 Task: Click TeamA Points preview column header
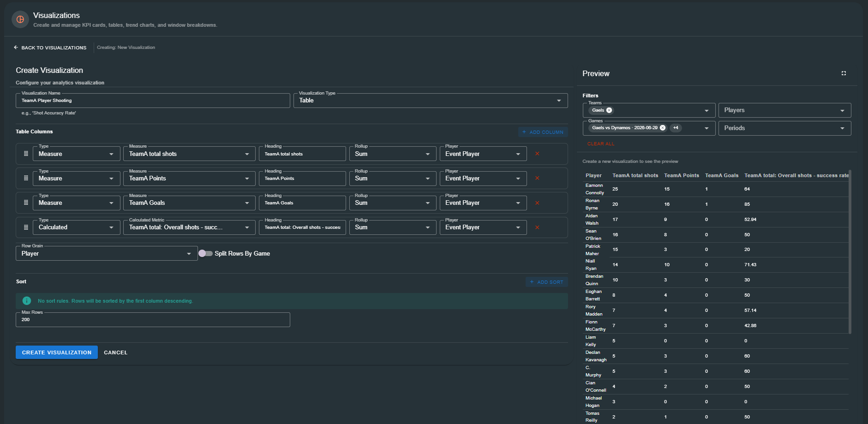tap(682, 175)
